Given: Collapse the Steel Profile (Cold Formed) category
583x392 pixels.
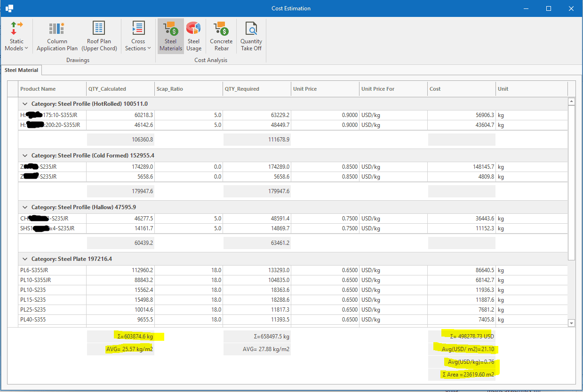Looking at the screenshot, I should [24, 156].
